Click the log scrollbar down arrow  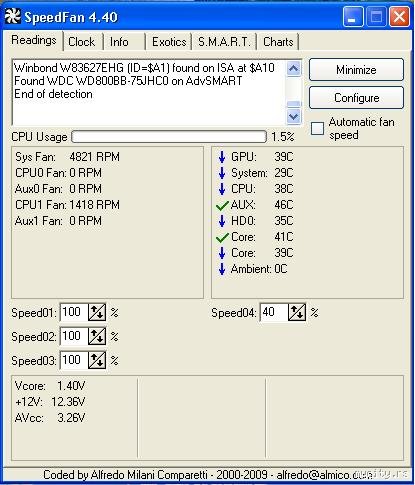click(294, 116)
